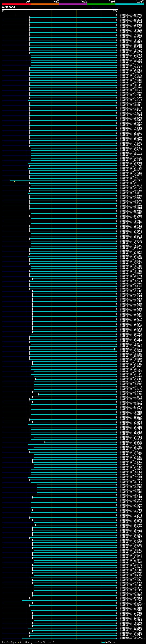This screenshot has height=644, width=146.
Task: Select hit UniRef100_Q96552
Action: click(x=131, y=201)
